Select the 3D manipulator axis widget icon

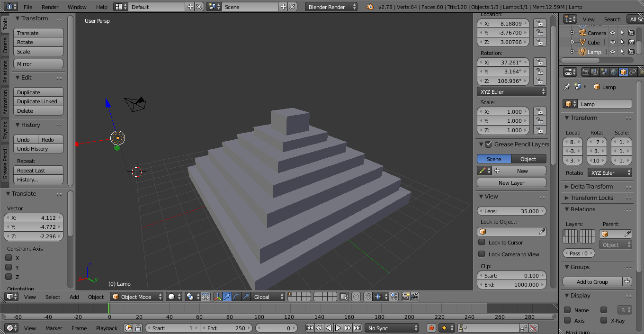(x=218, y=297)
